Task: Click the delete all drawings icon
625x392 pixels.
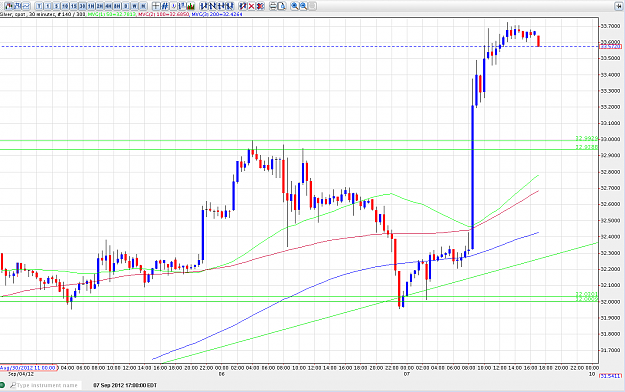Action: 260,6
